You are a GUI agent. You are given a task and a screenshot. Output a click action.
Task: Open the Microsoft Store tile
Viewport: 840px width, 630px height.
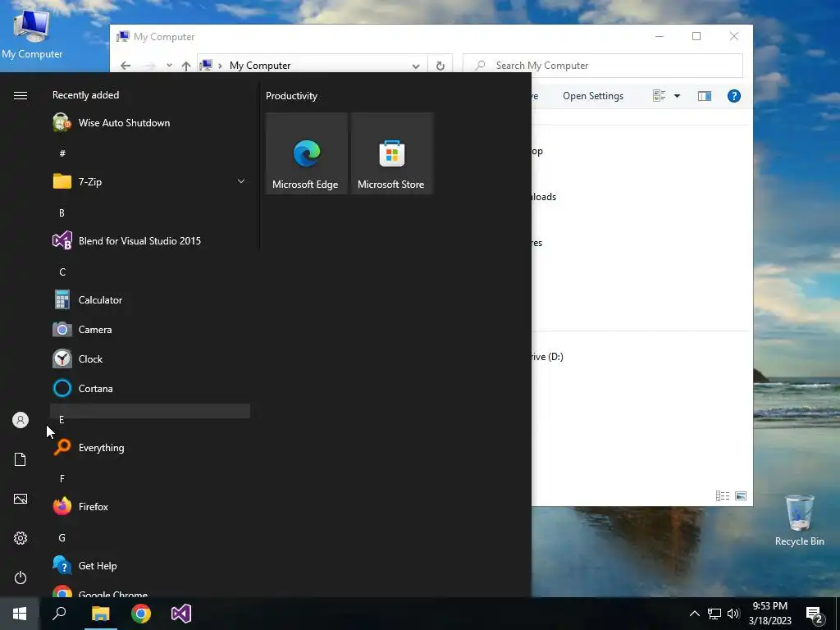point(391,153)
